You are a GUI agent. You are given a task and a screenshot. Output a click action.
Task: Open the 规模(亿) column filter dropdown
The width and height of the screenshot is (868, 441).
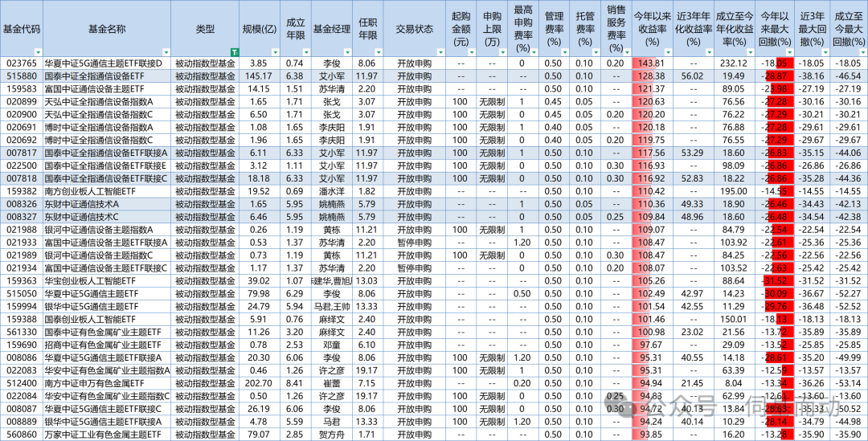pos(273,52)
